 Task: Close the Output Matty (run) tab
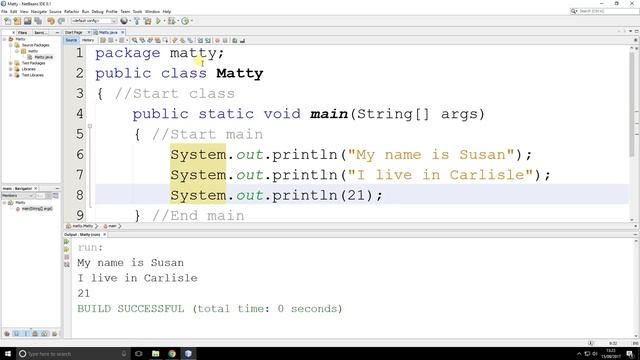(x=104, y=235)
